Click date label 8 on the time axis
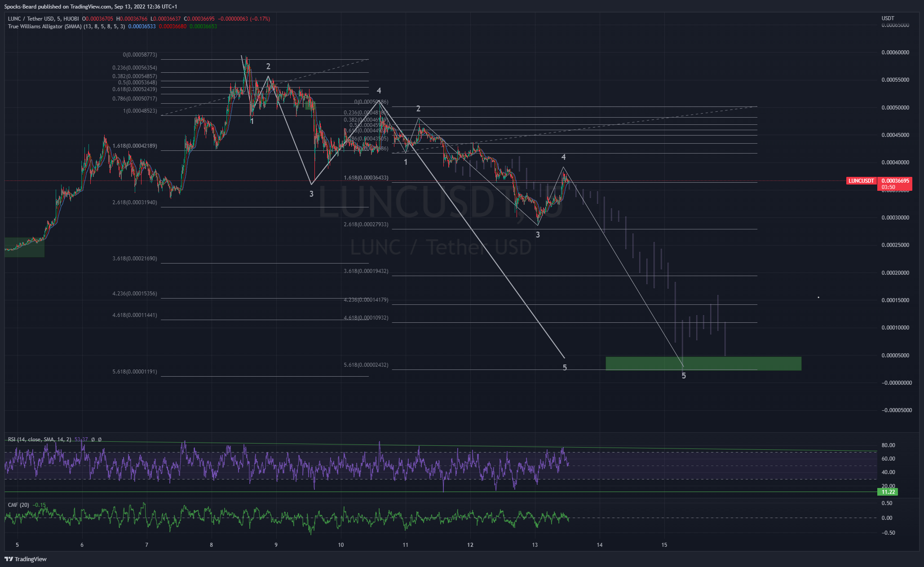924x567 pixels. pyautogui.click(x=211, y=545)
